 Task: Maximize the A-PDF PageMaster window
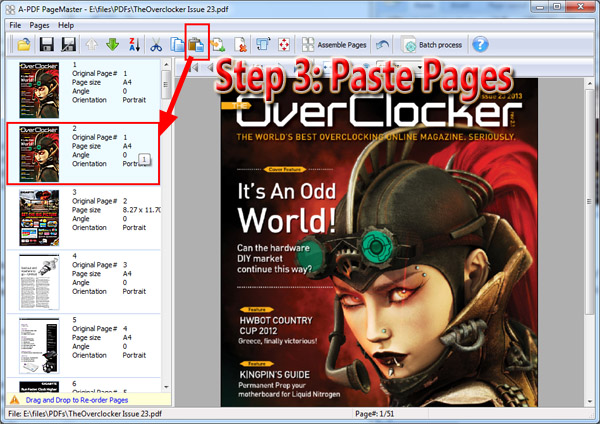pyautogui.click(x=557, y=7)
